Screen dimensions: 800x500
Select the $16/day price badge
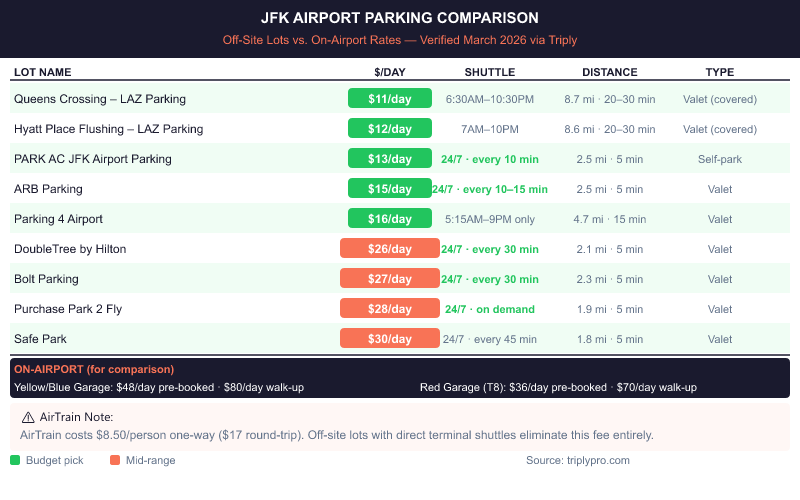coord(390,218)
